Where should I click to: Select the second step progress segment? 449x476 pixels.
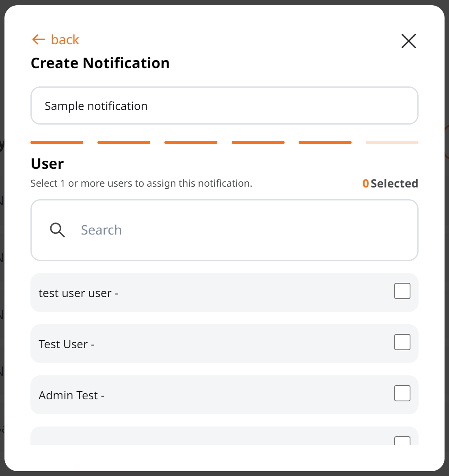coord(124,142)
